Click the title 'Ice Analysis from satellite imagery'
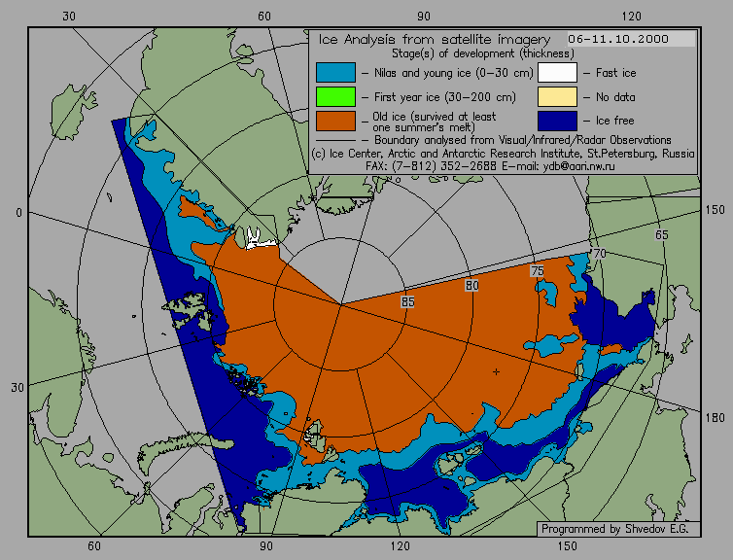The width and height of the screenshot is (733, 560). (x=435, y=40)
